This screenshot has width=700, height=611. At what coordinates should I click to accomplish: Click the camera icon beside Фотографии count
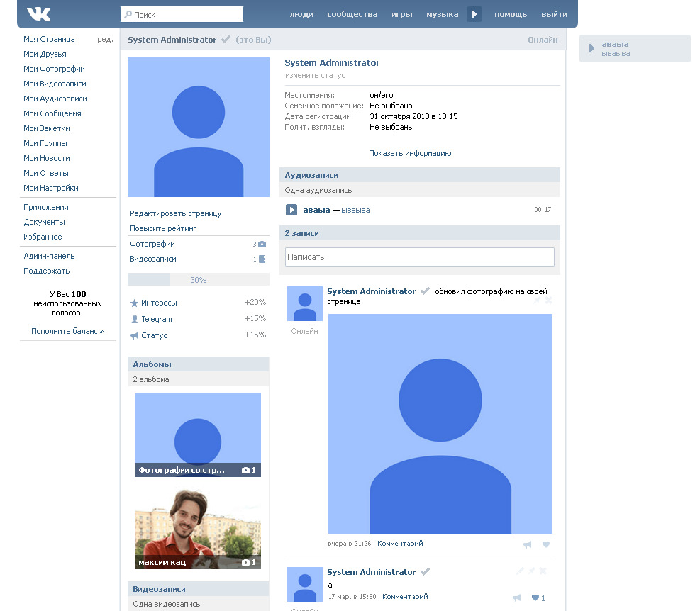pyautogui.click(x=262, y=244)
